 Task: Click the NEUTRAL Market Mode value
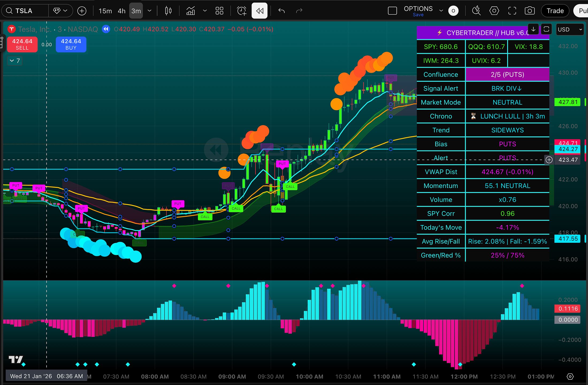(x=507, y=102)
